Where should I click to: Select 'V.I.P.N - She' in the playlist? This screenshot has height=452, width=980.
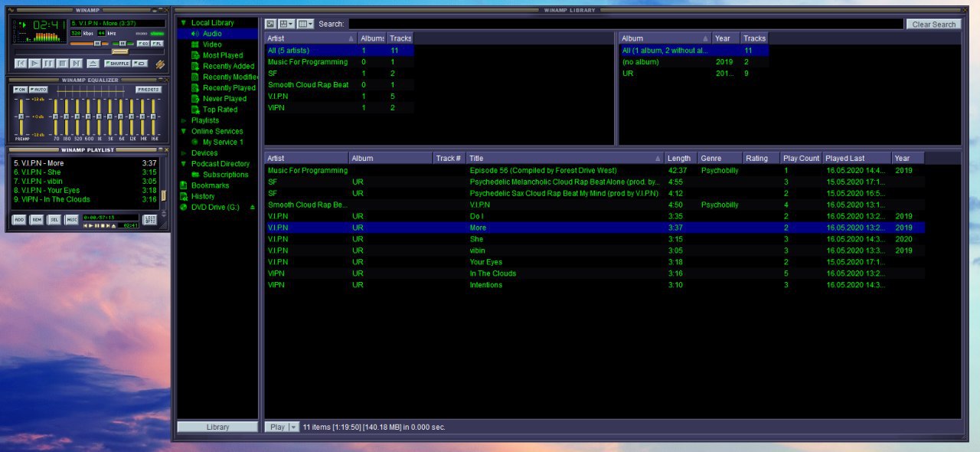(x=85, y=172)
